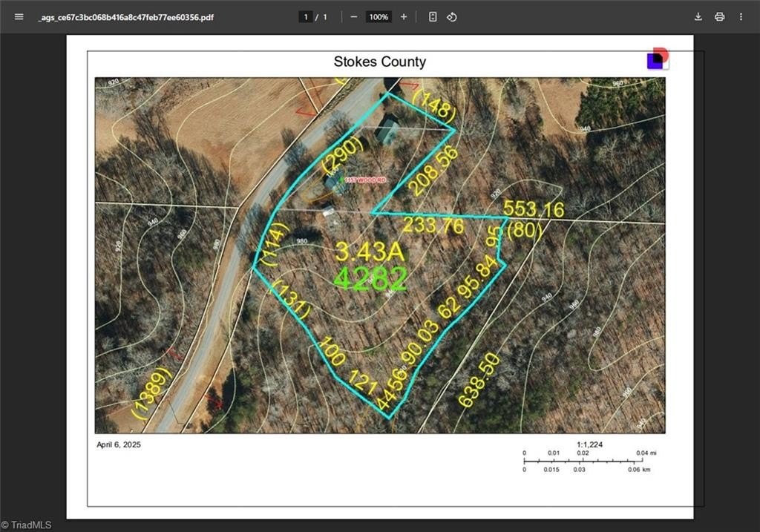Click the 1157 WOOD RD address label
This screenshot has width=760, height=532.
point(367,180)
